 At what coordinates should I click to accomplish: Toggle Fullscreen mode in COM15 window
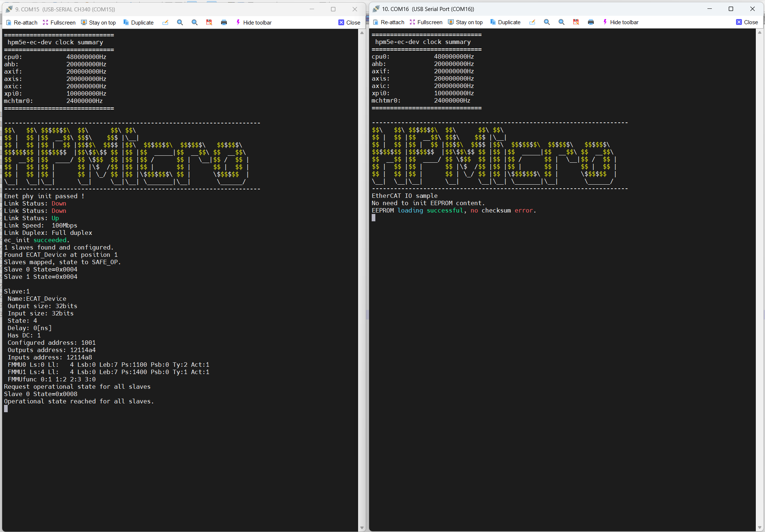point(59,22)
